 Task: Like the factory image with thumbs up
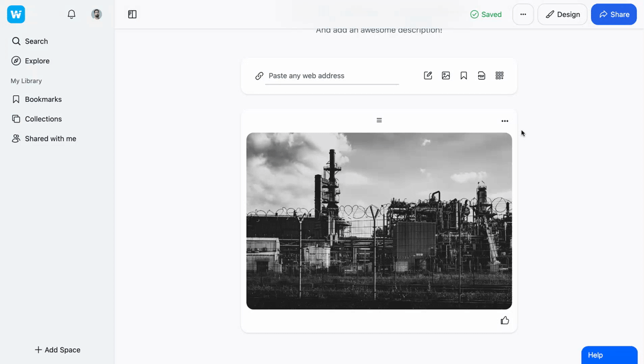click(505, 321)
